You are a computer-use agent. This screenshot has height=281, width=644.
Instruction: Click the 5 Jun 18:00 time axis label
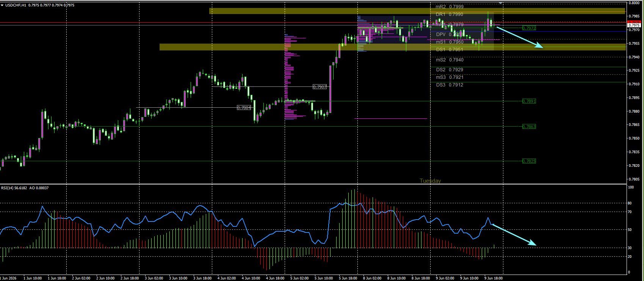[x=348, y=278]
